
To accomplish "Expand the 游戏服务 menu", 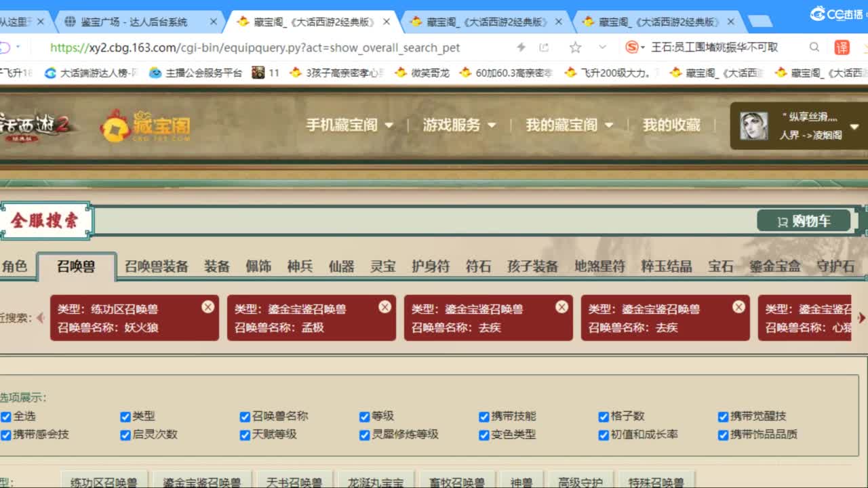I will tap(459, 125).
